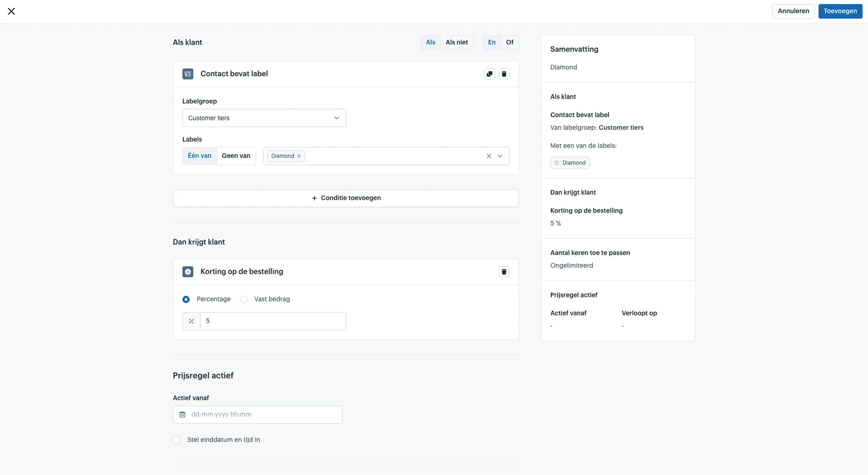868x475 pixels.
Task: Select the Vast bedrag radio button
Action: pos(243,299)
